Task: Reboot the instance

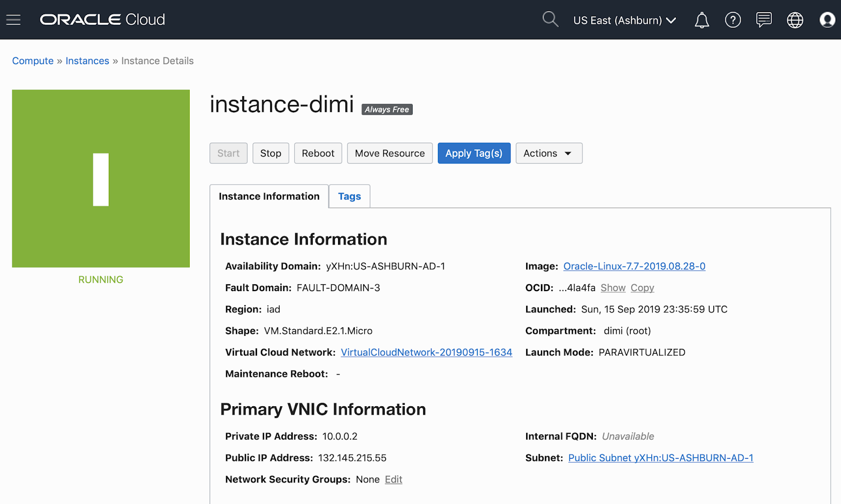Action: click(317, 153)
